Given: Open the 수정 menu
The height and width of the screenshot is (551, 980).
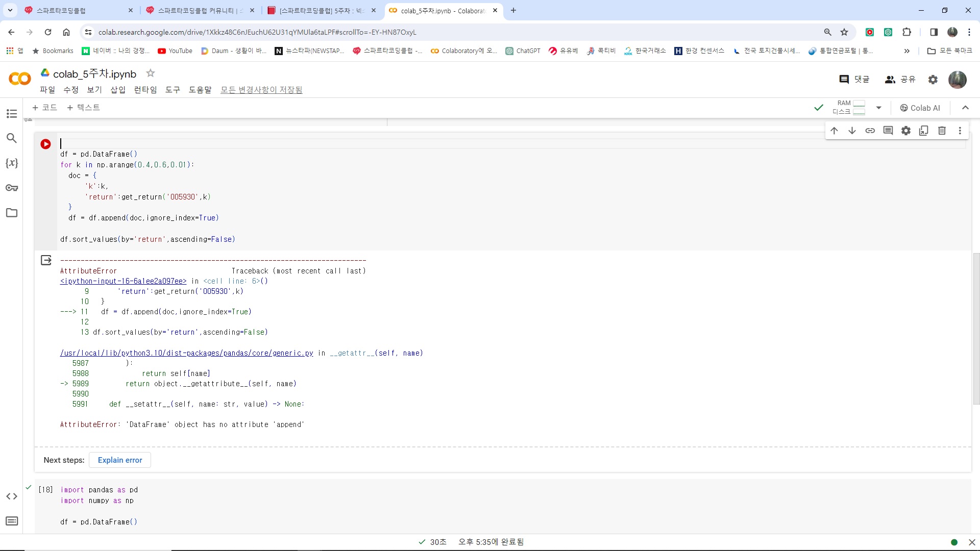Looking at the screenshot, I should [x=71, y=90].
